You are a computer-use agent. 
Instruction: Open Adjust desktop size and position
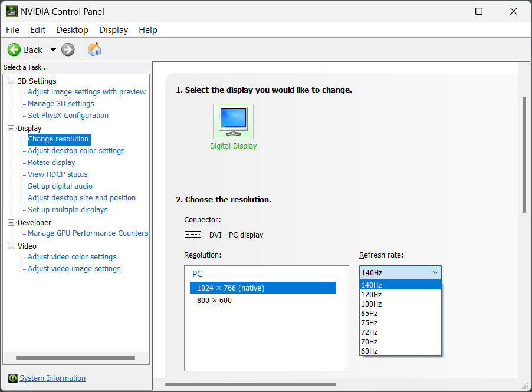tap(82, 197)
